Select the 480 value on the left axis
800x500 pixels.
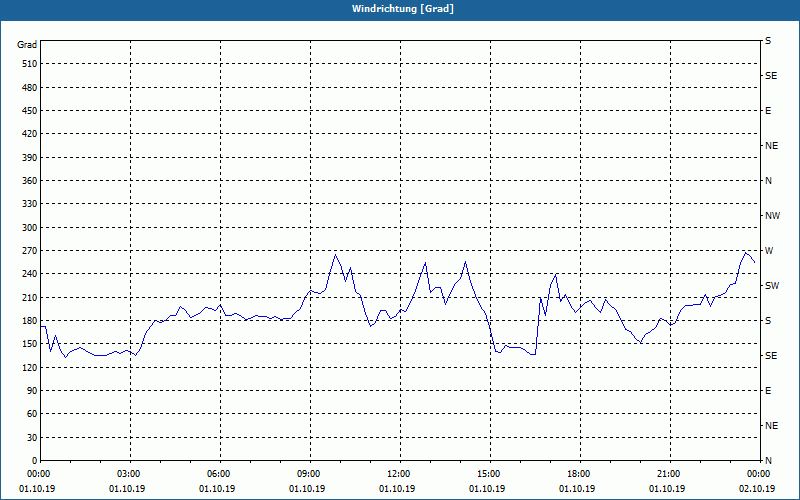click(30, 88)
